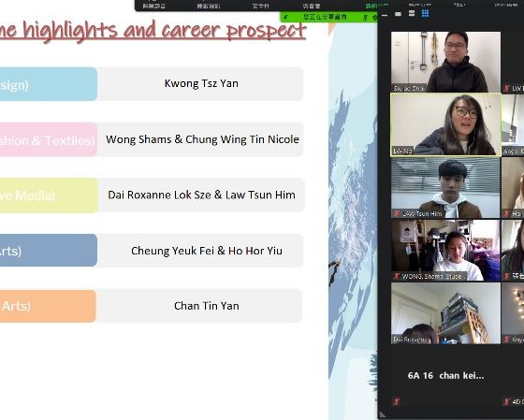Viewport: 524px width, 420px height.
Task: Minimize the floating video panel with the dash icon
Action: (385, 15)
